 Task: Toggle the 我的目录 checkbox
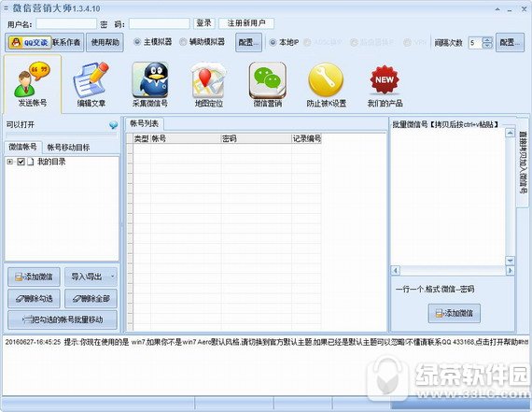(x=21, y=162)
